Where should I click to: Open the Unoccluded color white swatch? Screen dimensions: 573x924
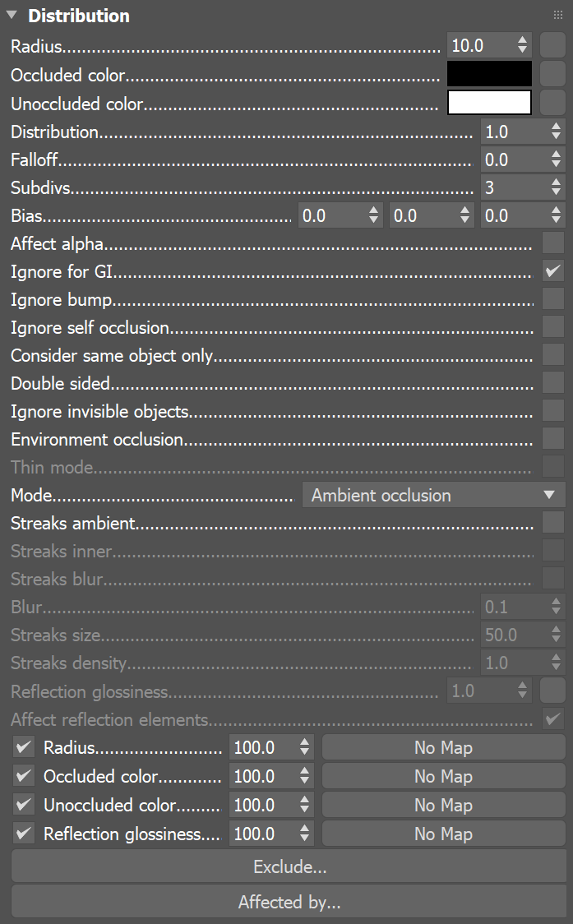pyautogui.click(x=489, y=102)
